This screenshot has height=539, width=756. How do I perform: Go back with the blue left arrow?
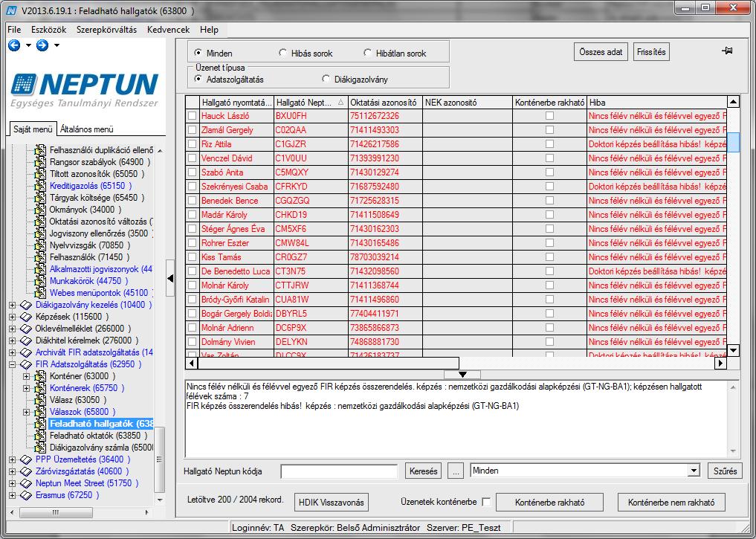(14, 45)
